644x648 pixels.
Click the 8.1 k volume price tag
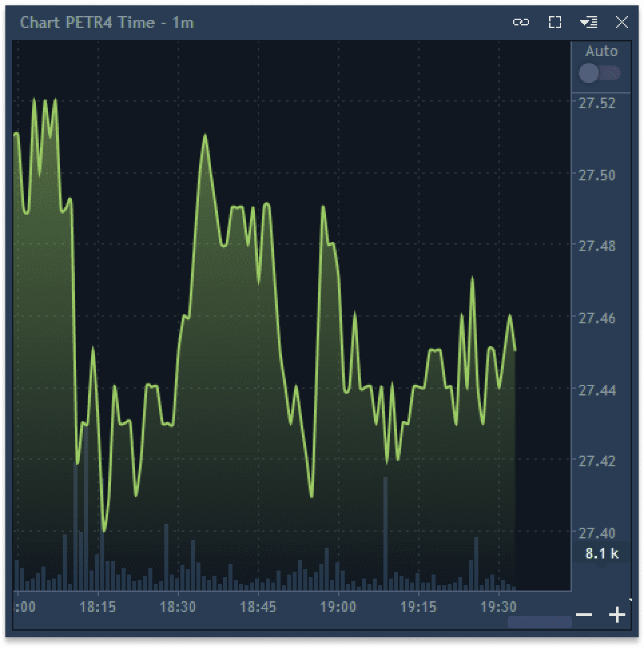pyautogui.click(x=600, y=554)
